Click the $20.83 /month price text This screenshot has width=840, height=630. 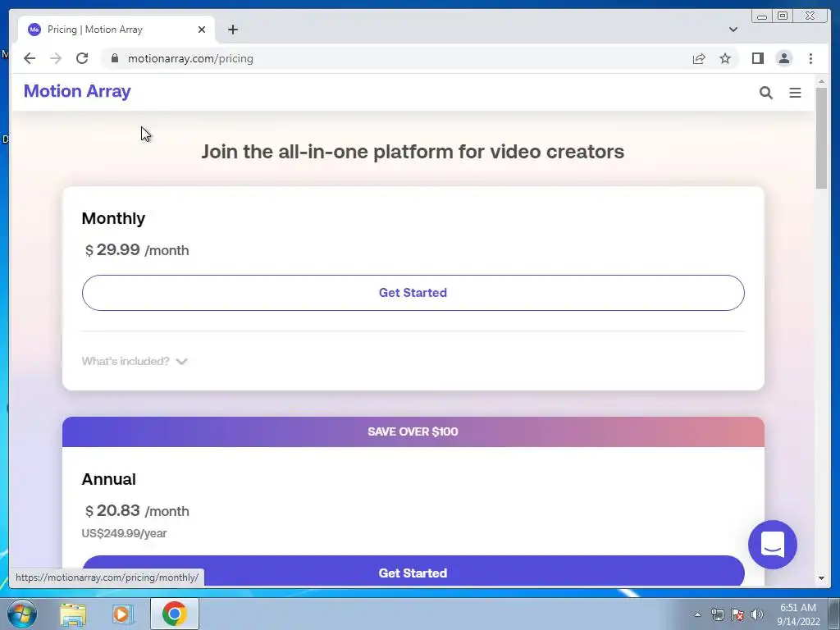click(x=137, y=510)
